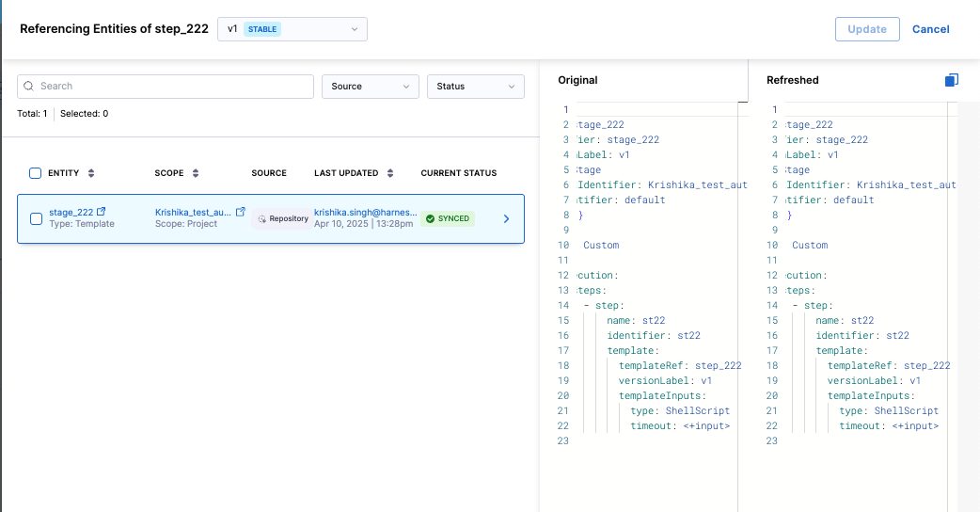Open stage_222 external link icon
980x512 pixels.
point(102,213)
